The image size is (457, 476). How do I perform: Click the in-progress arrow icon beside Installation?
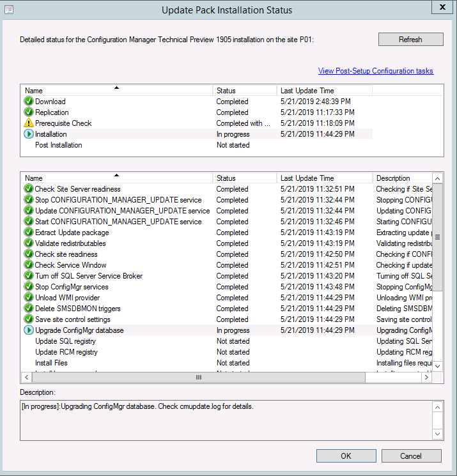[x=29, y=134]
